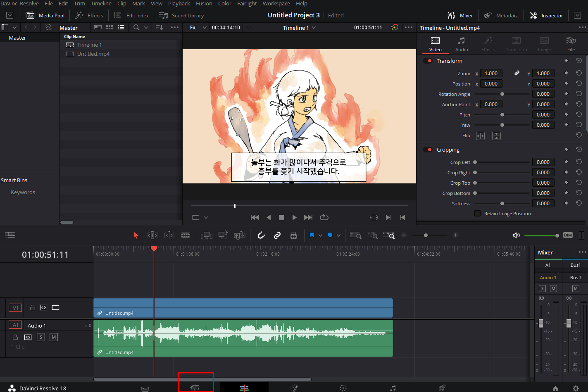Switch to Inspector File tab
Screen dimensions: 588x392
(x=571, y=44)
